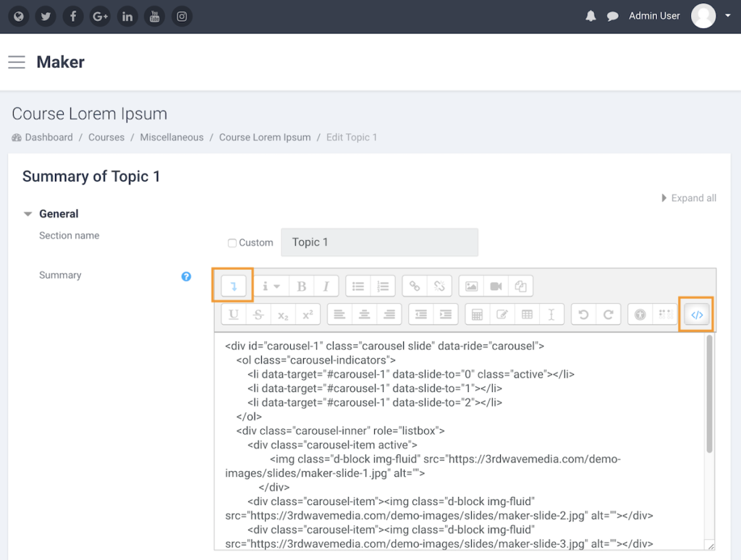
Task: Apply bold formatting in the Summary editor
Action: (x=301, y=286)
